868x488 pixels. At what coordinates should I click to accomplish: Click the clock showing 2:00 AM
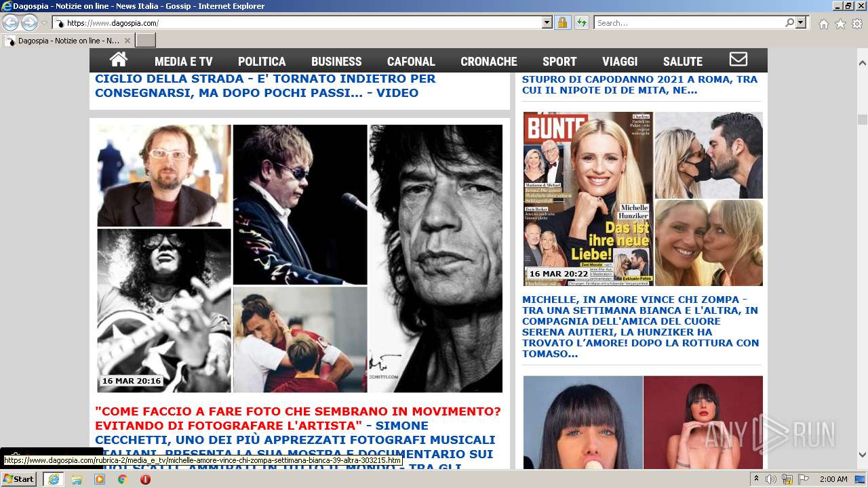tap(833, 479)
